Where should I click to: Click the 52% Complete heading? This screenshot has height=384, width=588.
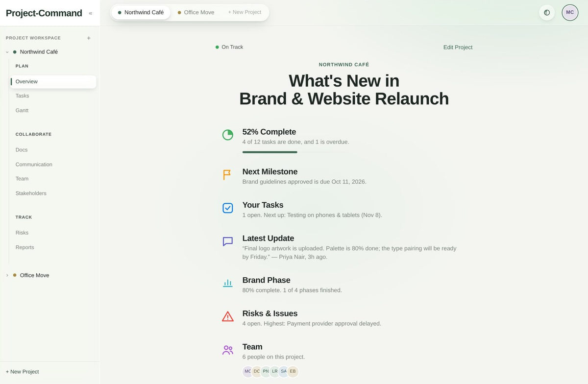click(x=269, y=132)
